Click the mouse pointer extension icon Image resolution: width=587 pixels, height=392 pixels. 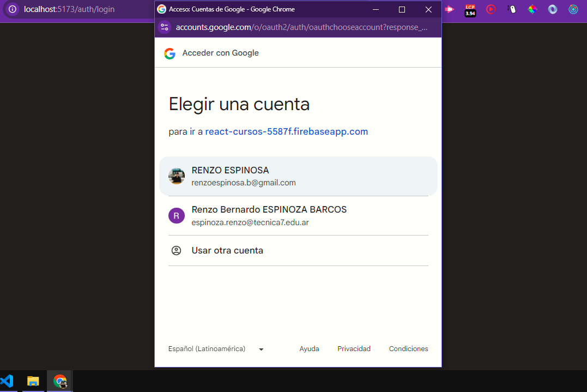coord(512,9)
